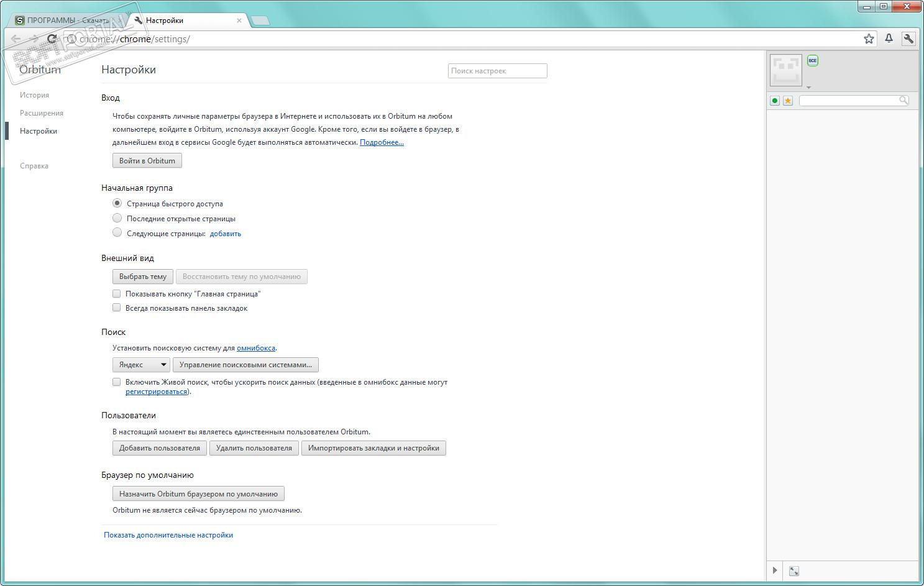Screen dimensions: 924x586
Task: Click the 'Браузер по умолчанию' section heading
Action: 147,475
